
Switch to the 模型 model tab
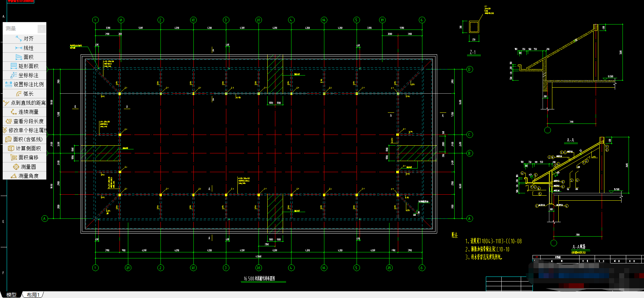11,295
